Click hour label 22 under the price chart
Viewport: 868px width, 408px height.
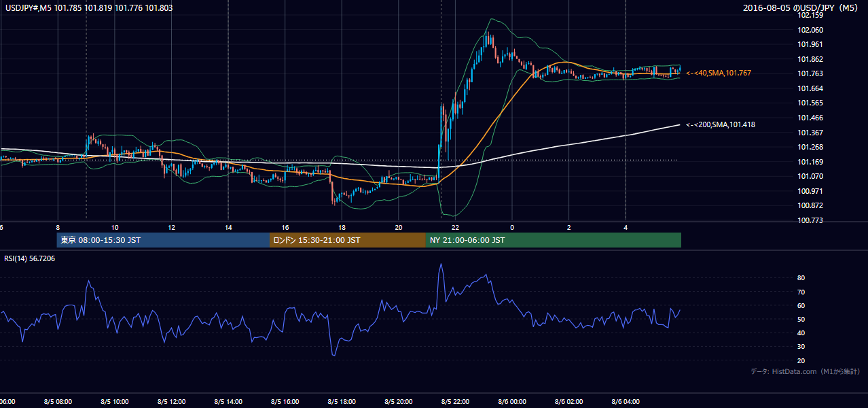pos(455,227)
